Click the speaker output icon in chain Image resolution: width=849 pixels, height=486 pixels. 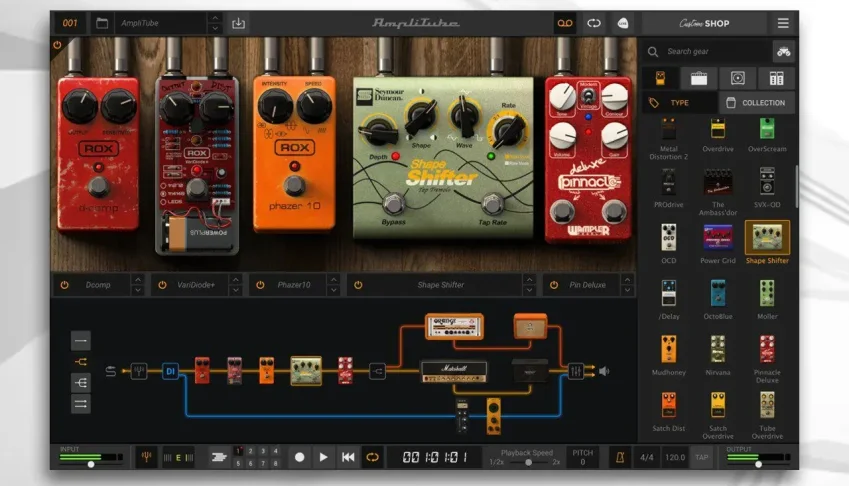tap(604, 371)
